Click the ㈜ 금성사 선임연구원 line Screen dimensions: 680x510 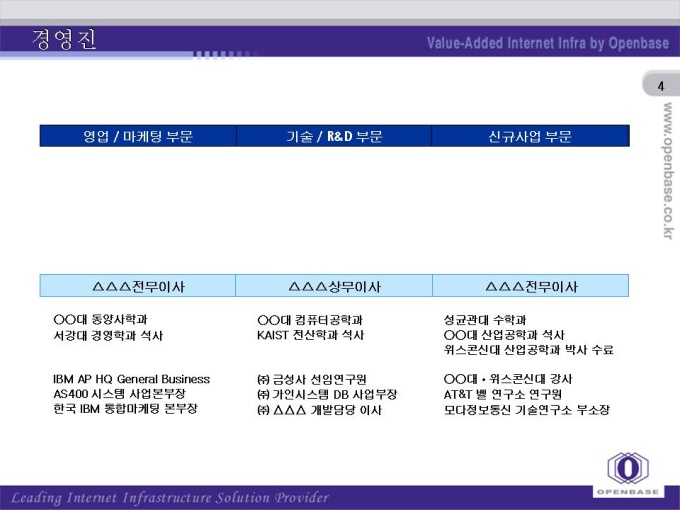click(x=312, y=379)
